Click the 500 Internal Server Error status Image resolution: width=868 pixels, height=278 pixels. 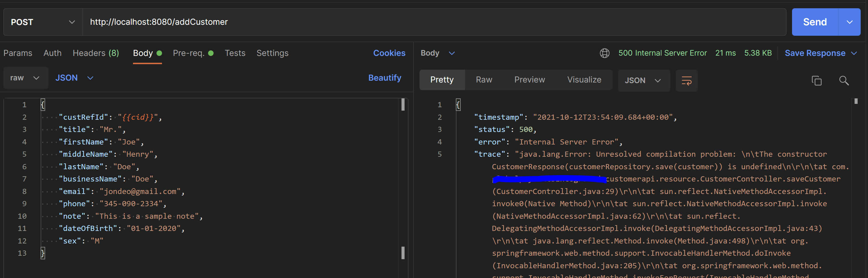662,53
